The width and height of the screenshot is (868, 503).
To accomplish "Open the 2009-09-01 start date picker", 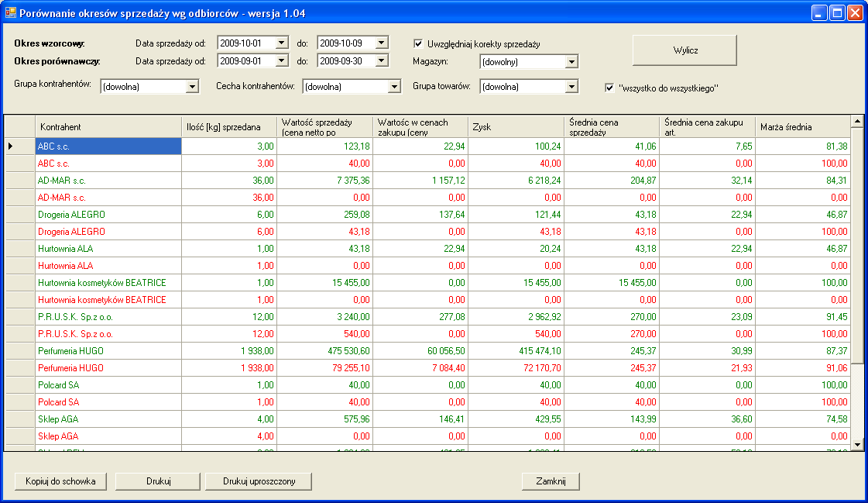I will (x=282, y=61).
